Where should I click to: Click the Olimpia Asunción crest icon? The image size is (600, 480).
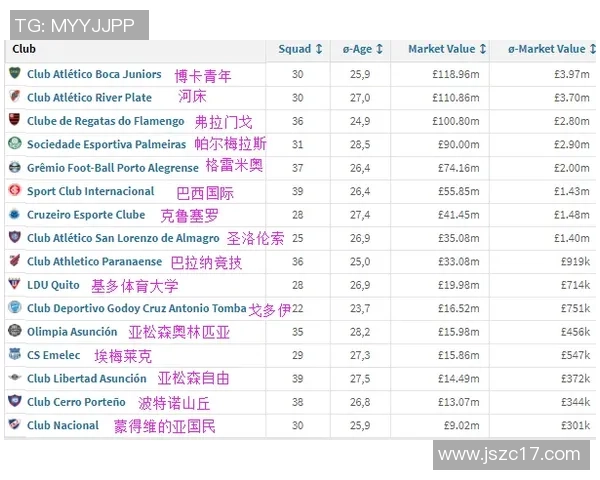[x=15, y=331]
